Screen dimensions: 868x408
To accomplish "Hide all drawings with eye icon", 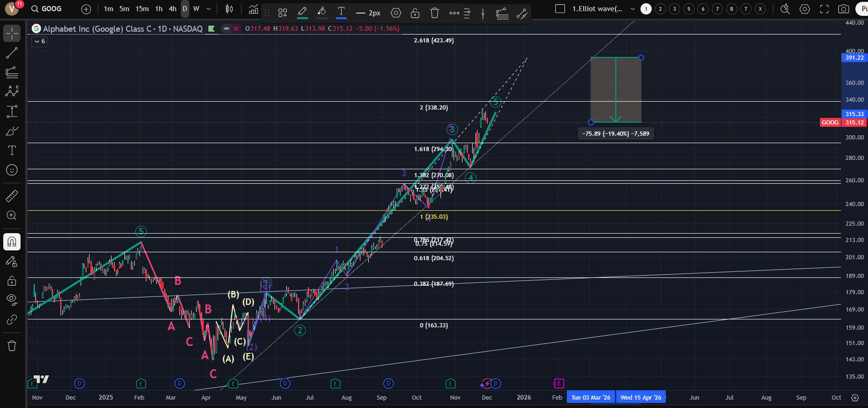I will click(x=12, y=299).
